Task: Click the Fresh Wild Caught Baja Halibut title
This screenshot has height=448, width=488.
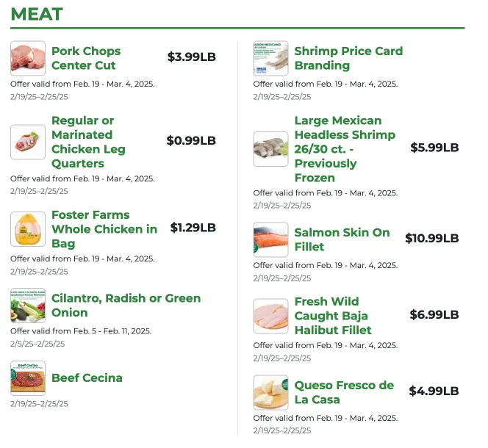Action: point(333,316)
